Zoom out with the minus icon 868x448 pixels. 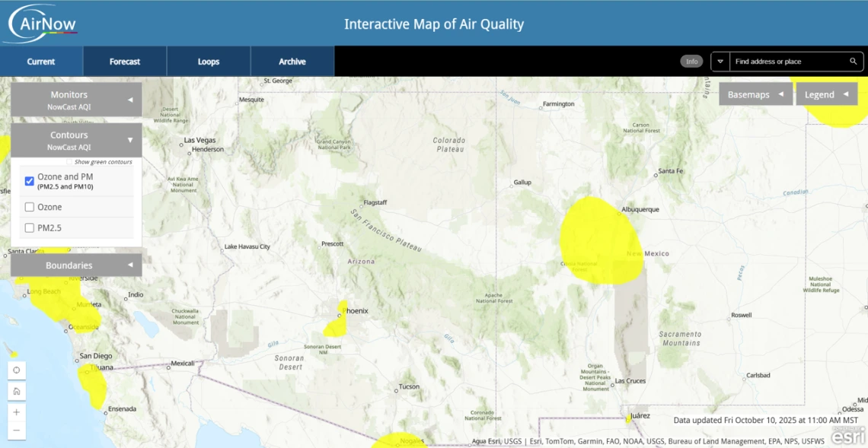[16, 431]
